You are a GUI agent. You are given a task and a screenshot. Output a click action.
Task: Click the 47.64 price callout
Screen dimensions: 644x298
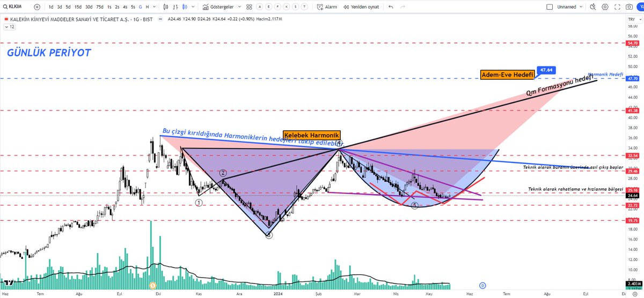[x=546, y=70]
